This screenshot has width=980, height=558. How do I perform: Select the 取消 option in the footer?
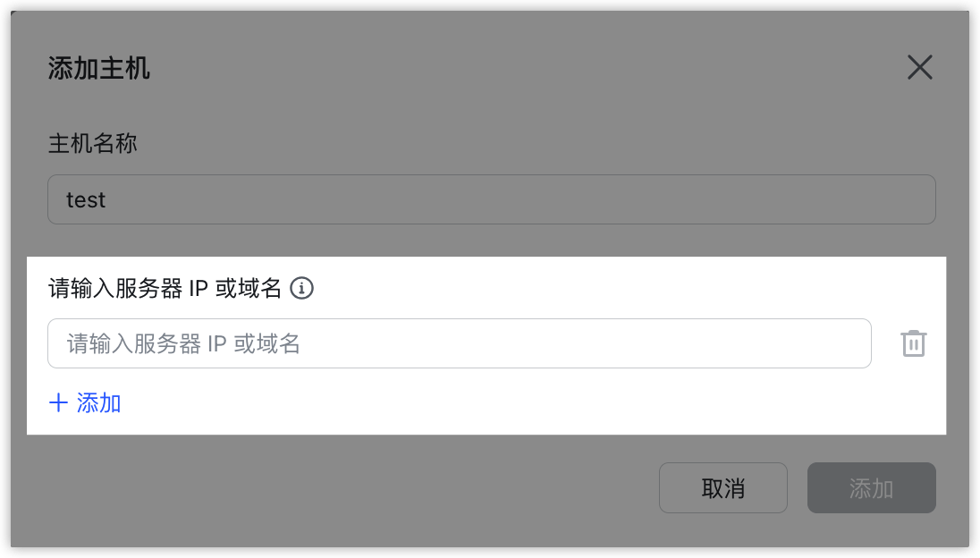click(723, 488)
